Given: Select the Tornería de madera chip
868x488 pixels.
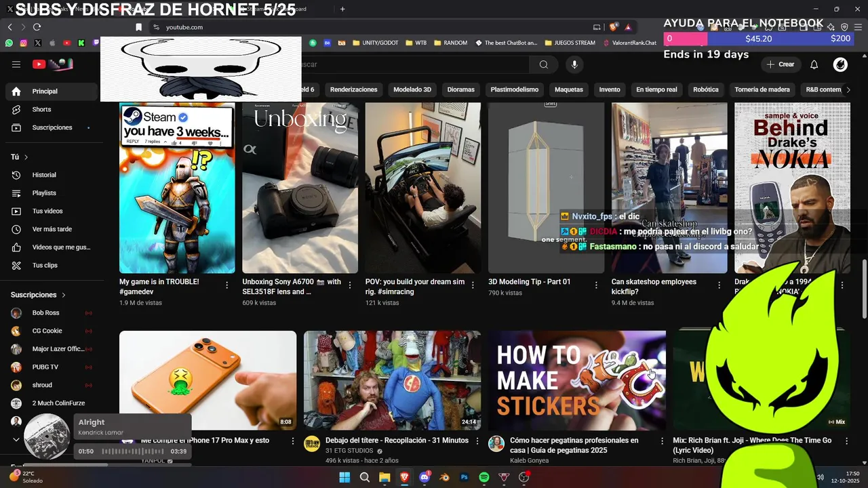Looking at the screenshot, I should 762,89.
